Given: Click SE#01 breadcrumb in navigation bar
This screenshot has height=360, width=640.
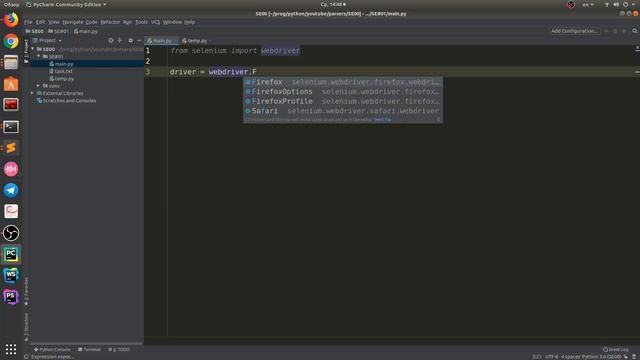Looking at the screenshot, I should tap(58, 31).
